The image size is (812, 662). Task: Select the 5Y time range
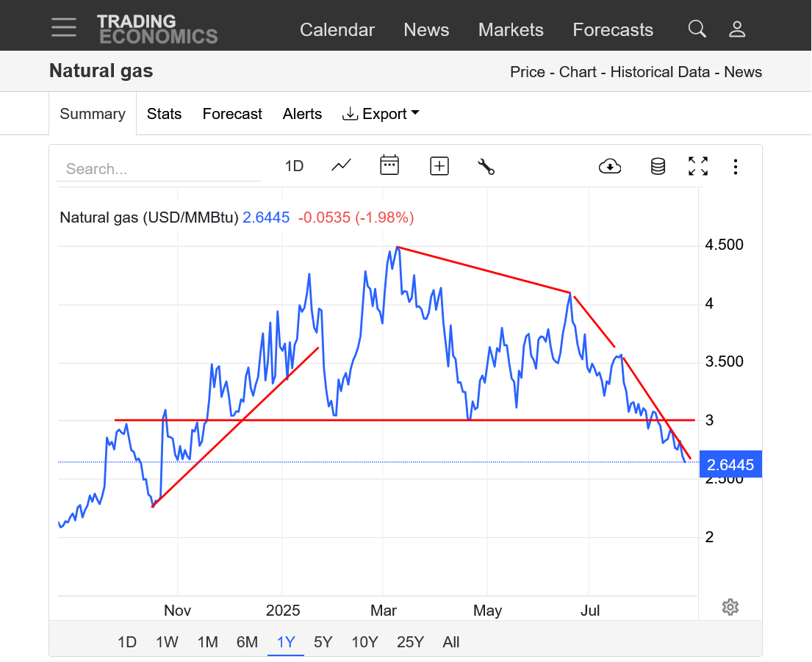pyautogui.click(x=323, y=642)
